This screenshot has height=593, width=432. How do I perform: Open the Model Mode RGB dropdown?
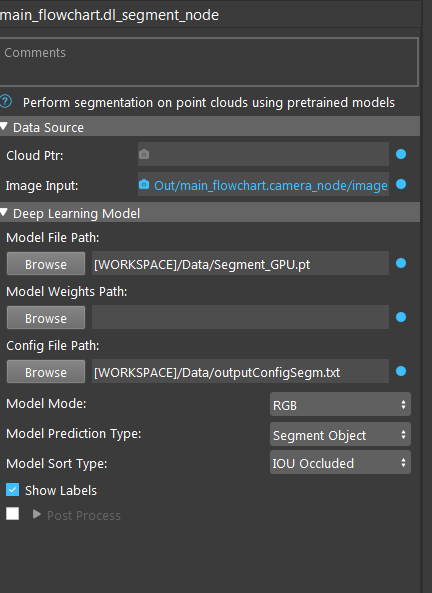[340, 404]
